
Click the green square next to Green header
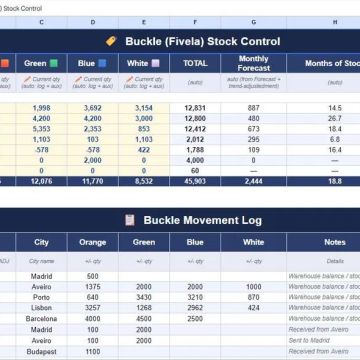pos(54,63)
